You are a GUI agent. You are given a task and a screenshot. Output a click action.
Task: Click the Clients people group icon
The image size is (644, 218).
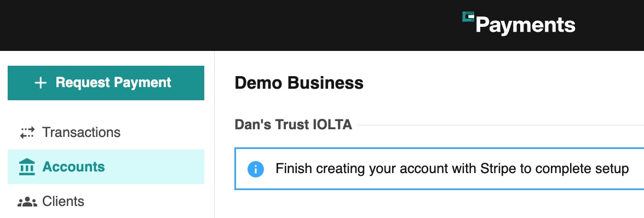coord(27,202)
